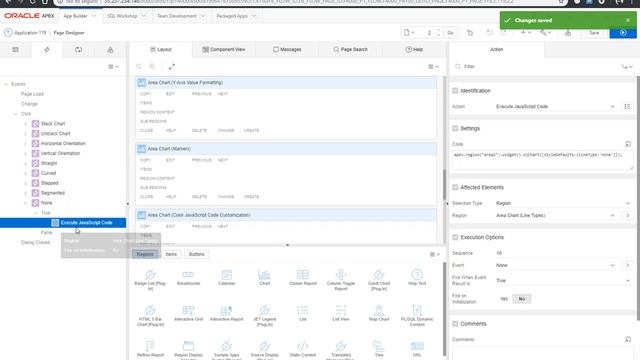The height and width of the screenshot is (360, 640).
Task: Open the Rendering tree tab icon
Action: [16, 49]
